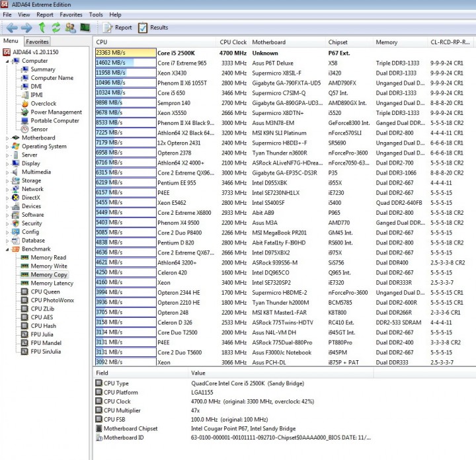Click the Report toolbar button
Image resolution: width=476 pixels, height=460 pixels.
(x=118, y=28)
